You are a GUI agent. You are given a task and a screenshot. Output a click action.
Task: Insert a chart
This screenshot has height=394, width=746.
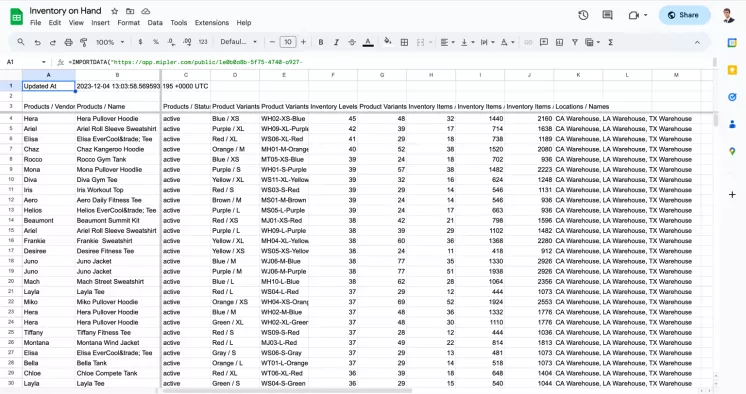[x=560, y=42]
